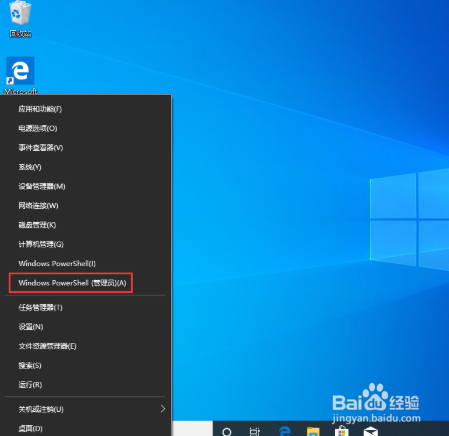
Task: Open File Explorer from the taskbar
Action: (313, 432)
